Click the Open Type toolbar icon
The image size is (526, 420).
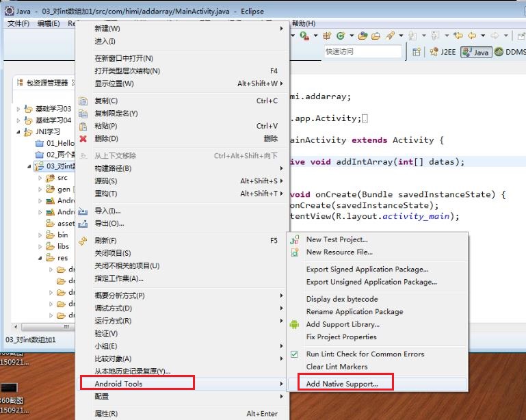(363, 36)
